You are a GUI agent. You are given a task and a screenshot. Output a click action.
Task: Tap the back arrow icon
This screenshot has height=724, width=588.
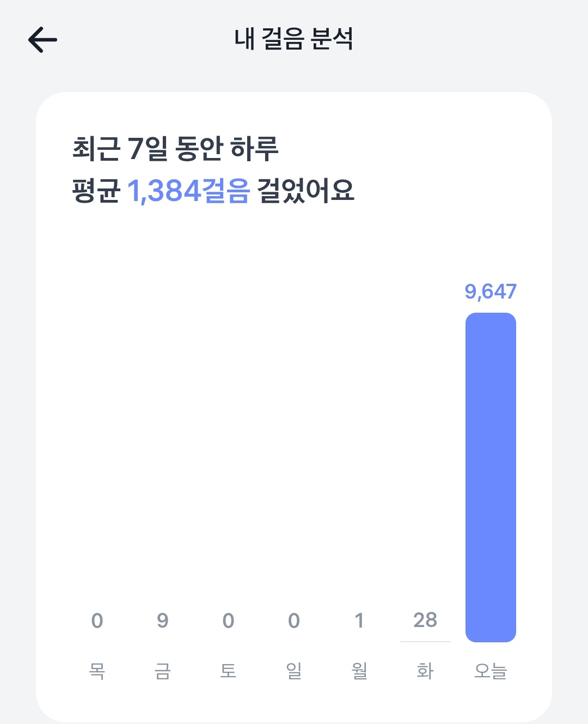[x=42, y=40]
